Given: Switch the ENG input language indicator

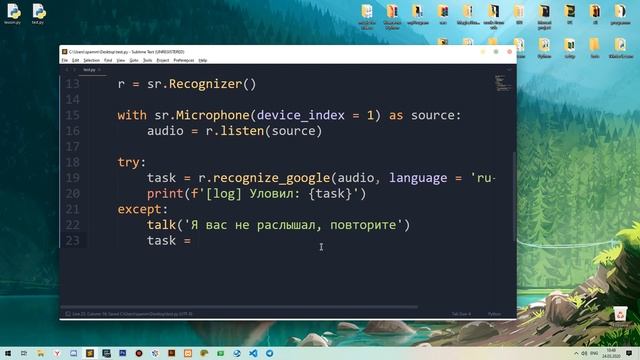Looking at the screenshot, I should (594, 353).
